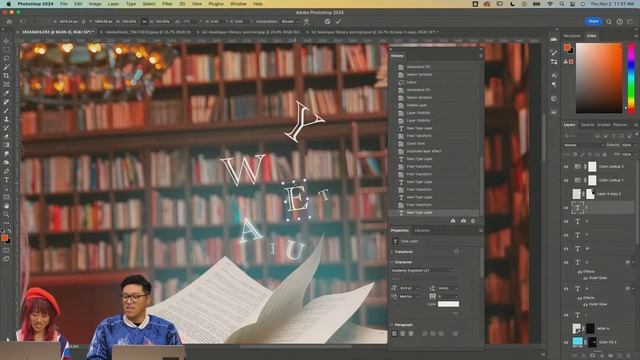Image resolution: width=640 pixels, height=360 pixels.
Task: Select the Brush tool
Action: coord(6,111)
